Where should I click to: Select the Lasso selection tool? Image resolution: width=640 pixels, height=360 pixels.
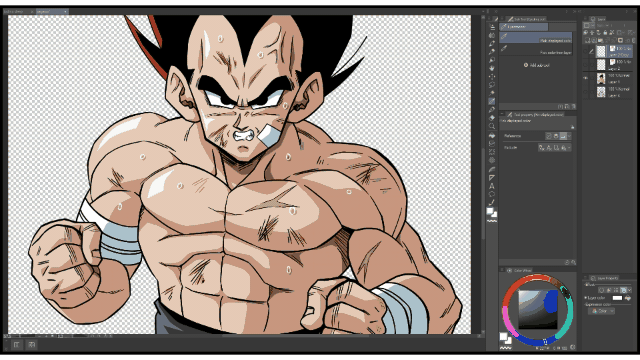[x=492, y=85]
